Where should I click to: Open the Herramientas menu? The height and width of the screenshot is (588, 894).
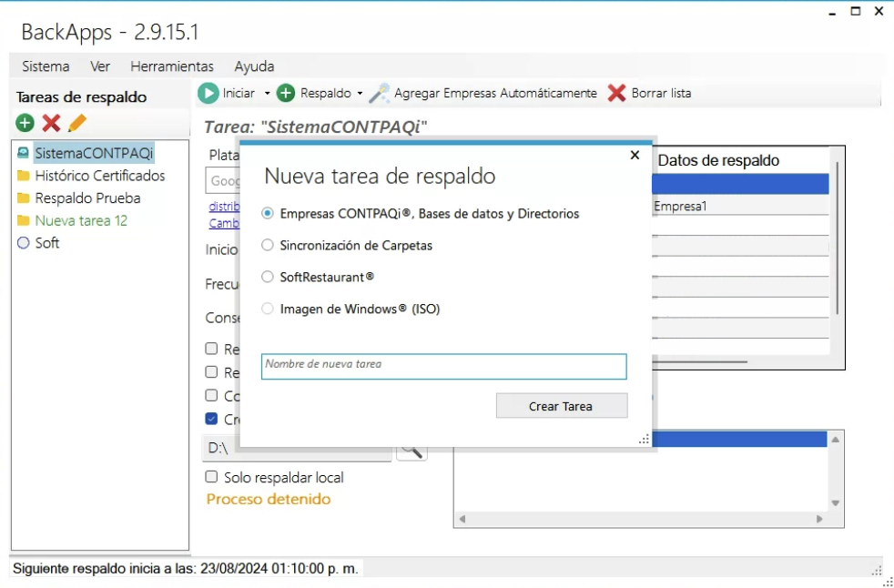coord(172,66)
